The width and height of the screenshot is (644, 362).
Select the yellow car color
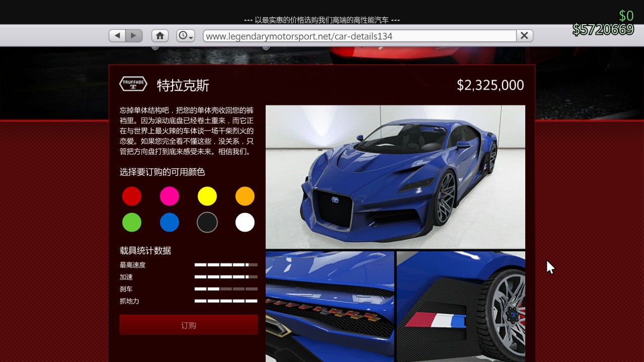(207, 196)
